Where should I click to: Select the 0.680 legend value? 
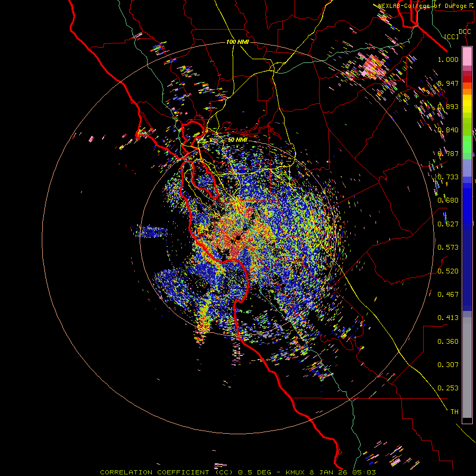[448, 200]
